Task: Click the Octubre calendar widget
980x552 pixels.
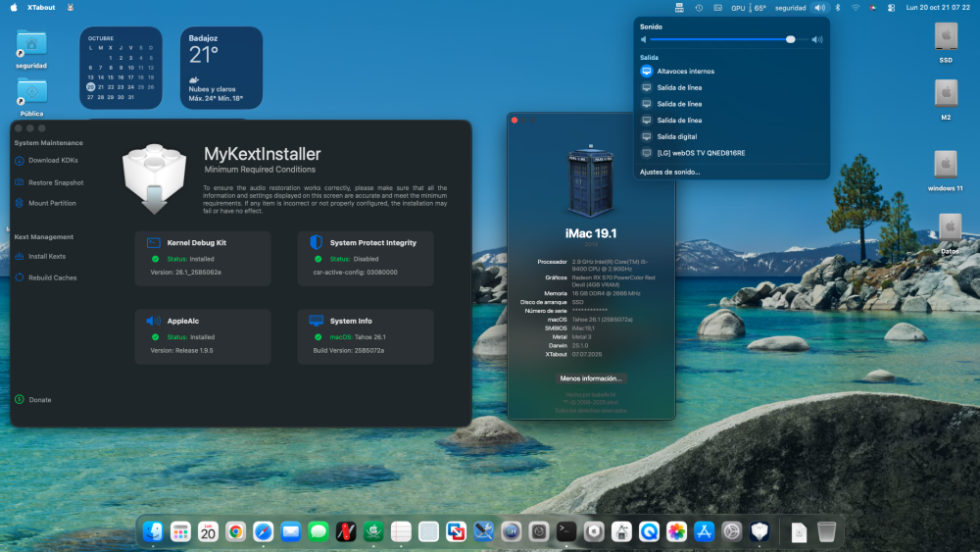Action: [x=121, y=68]
